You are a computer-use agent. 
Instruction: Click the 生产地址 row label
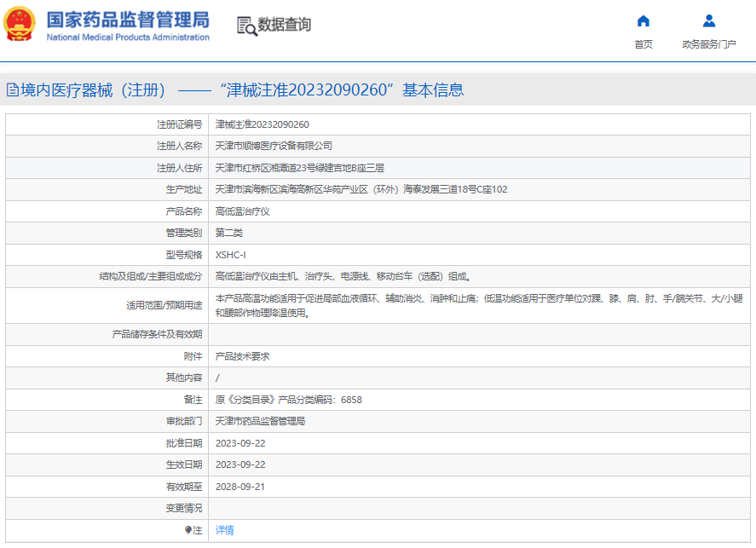coord(184,189)
